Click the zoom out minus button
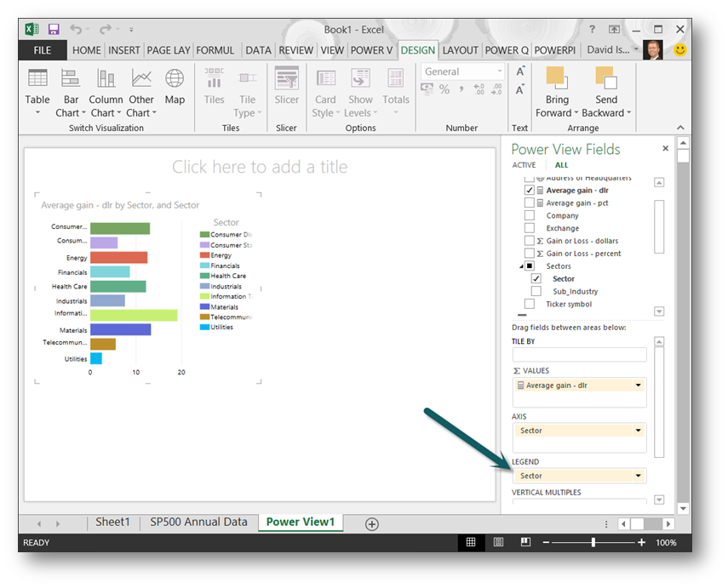728x588 pixels. pyautogui.click(x=546, y=542)
